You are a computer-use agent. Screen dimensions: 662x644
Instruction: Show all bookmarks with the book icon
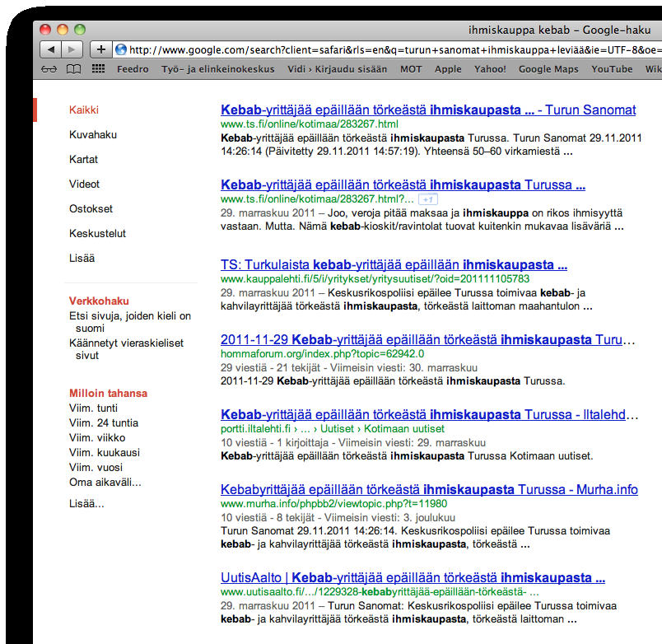tap(74, 69)
